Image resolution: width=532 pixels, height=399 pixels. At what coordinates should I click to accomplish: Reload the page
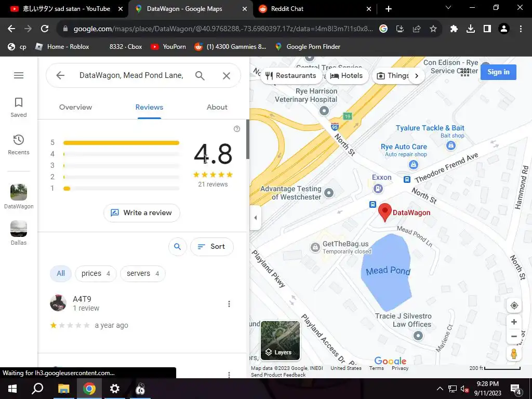(x=45, y=29)
